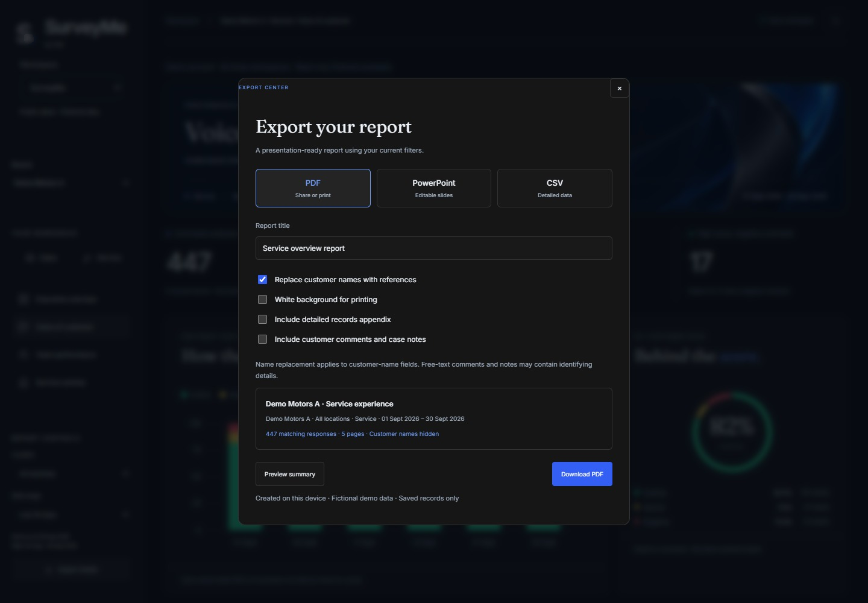Open the Preview summary
The height and width of the screenshot is (603, 868).
point(290,474)
